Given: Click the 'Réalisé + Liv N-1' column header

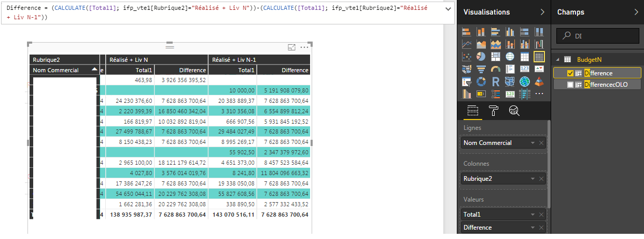Looking at the screenshot, I should [x=259, y=60].
